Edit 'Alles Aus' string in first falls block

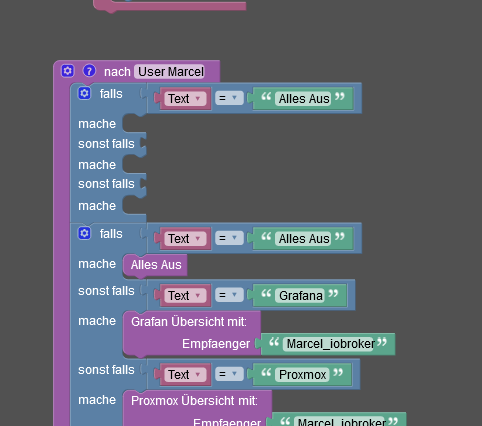pyautogui.click(x=303, y=99)
